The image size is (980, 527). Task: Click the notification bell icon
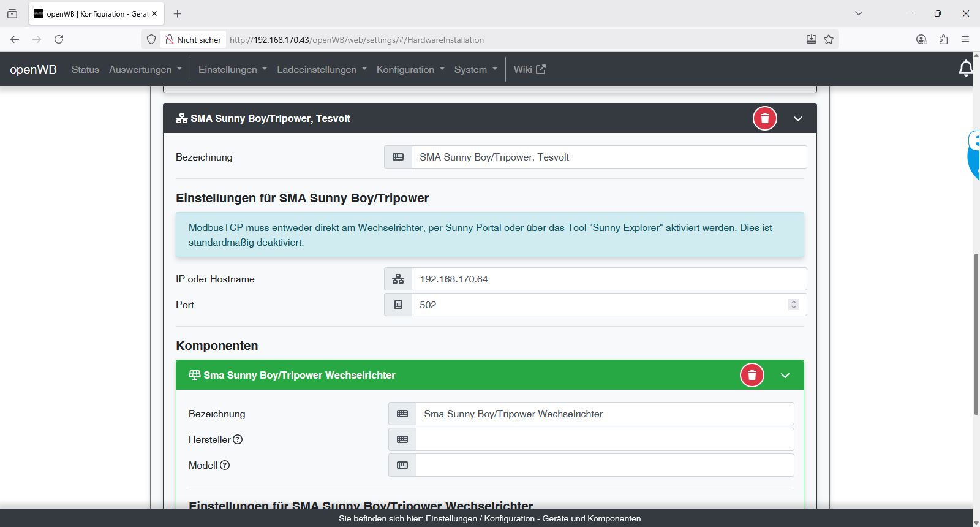click(965, 69)
